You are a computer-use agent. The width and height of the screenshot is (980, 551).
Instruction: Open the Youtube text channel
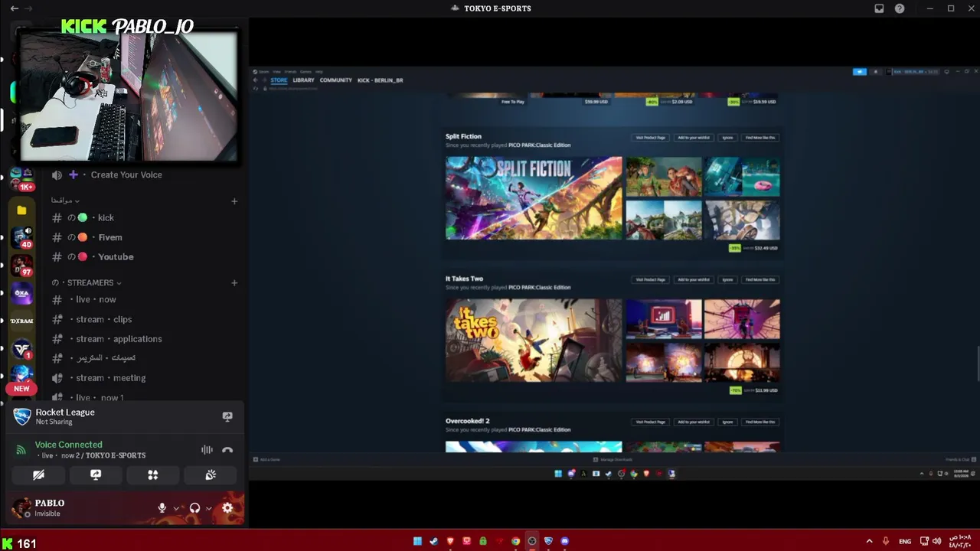pyautogui.click(x=116, y=257)
